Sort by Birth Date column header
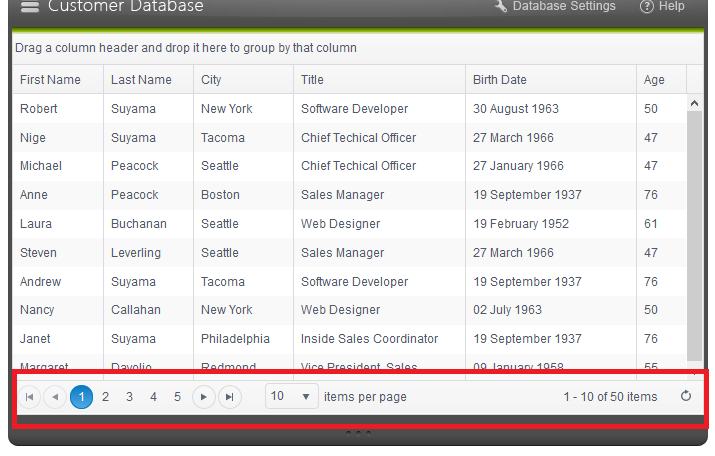This screenshot has height=456, width=715. pos(500,80)
